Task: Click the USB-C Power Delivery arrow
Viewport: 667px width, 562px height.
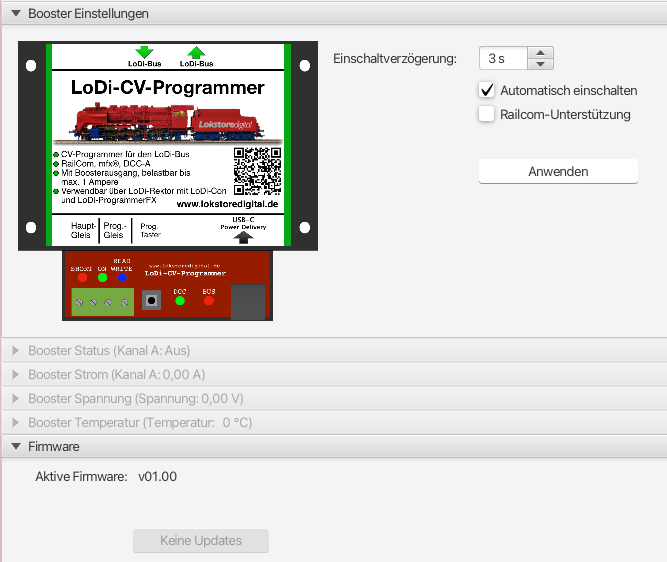Action: [x=243, y=238]
